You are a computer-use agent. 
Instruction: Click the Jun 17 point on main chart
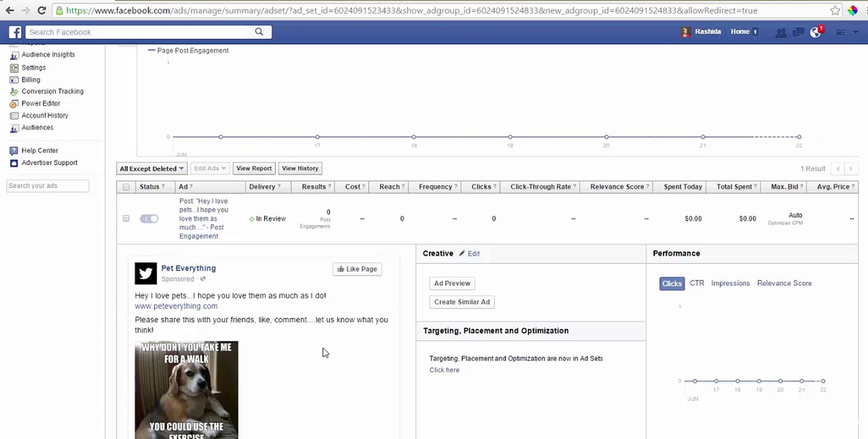(x=317, y=137)
